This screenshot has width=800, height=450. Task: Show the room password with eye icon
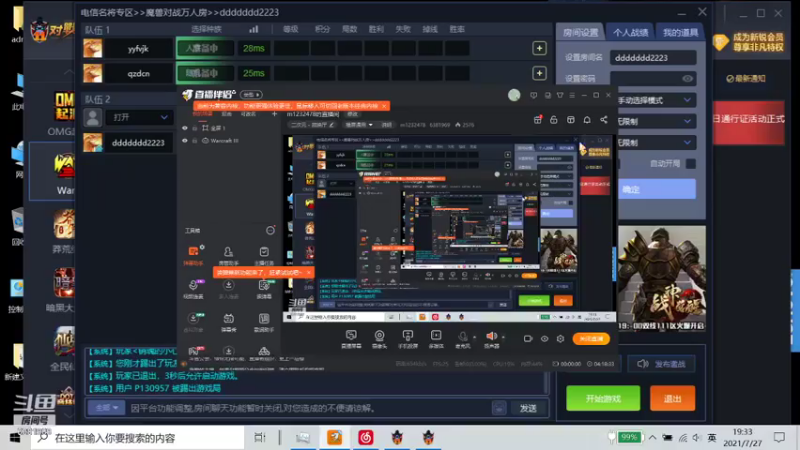click(x=687, y=79)
